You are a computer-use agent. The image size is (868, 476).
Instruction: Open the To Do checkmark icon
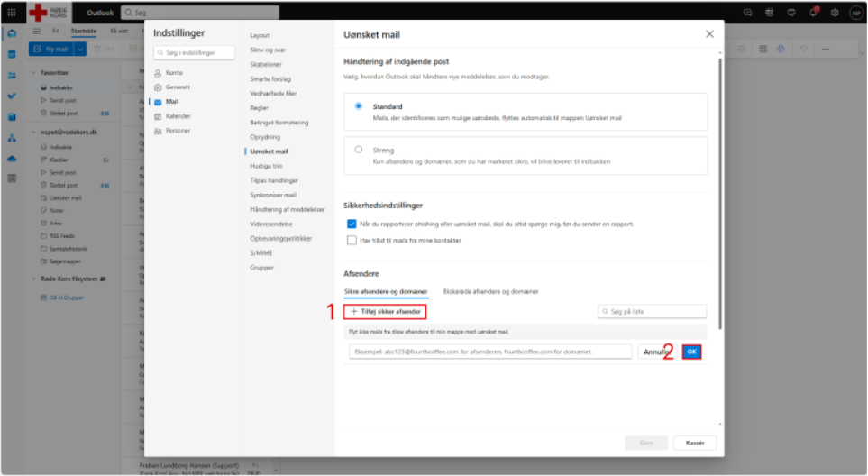pos(12,96)
